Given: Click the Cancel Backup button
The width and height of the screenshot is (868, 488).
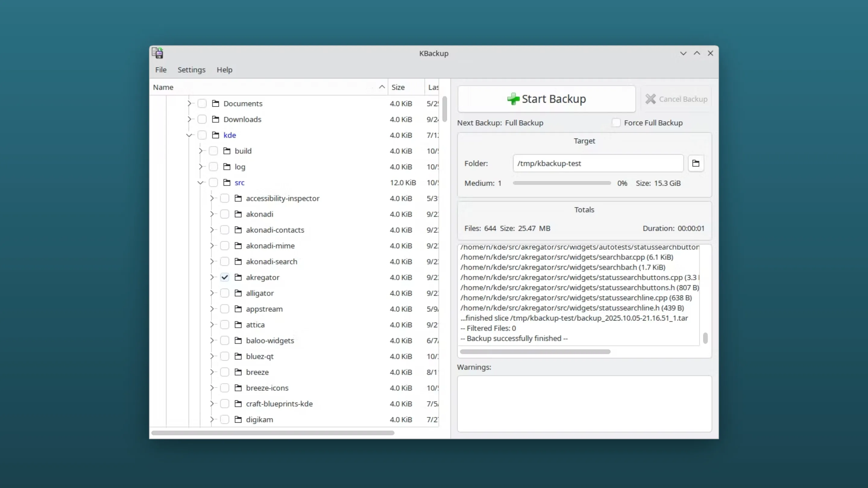Looking at the screenshot, I should [677, 99].
